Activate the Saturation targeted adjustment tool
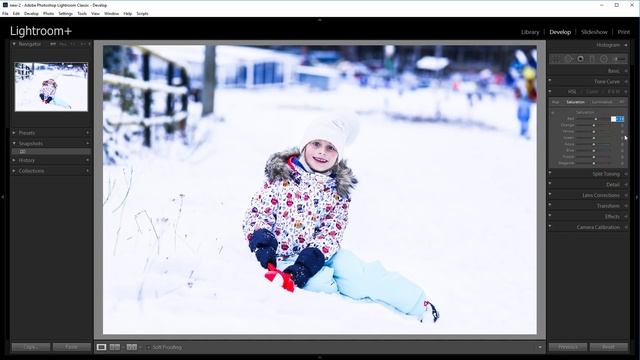This screenshot has width=640, height=360. pyautogui.click(x=553, y=113)
